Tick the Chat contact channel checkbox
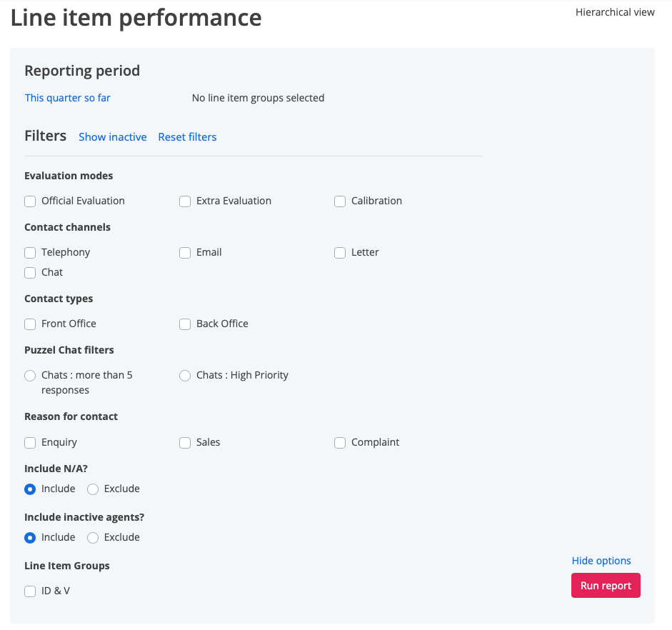 [x=30, y=273]
